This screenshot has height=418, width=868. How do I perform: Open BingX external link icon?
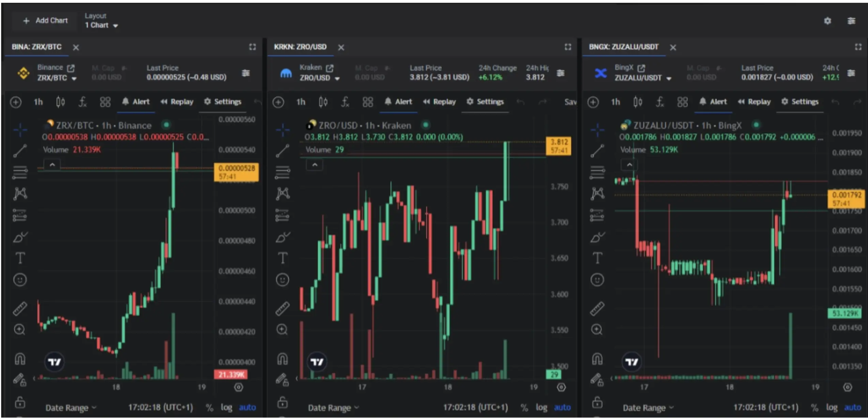(641, 68)
